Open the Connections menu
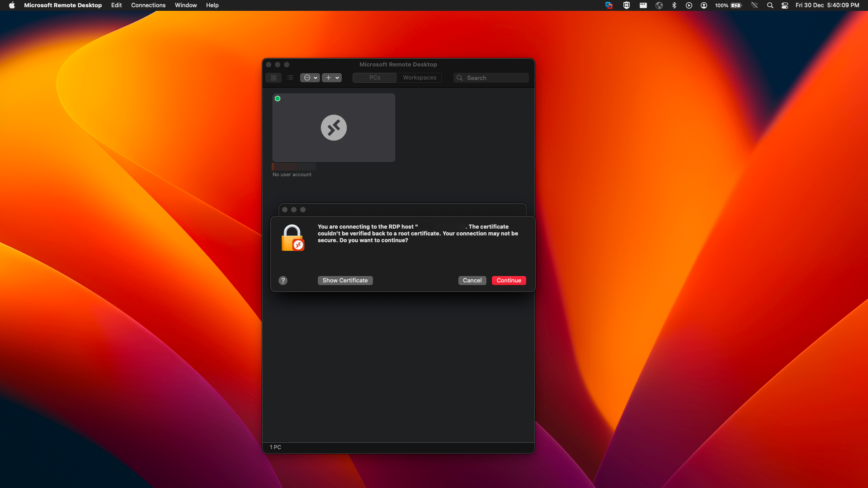Image resolution: width=868 pixels, height=488 pixels. 148,5
